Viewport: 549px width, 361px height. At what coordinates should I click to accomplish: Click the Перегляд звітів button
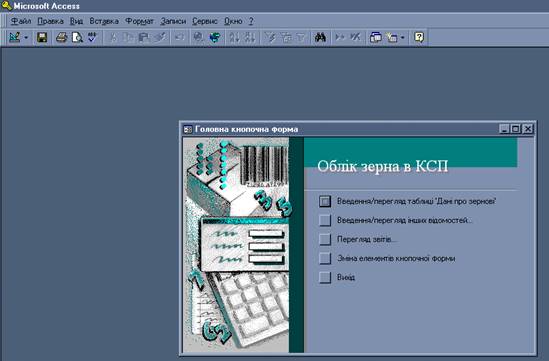(x=325, y=239)
